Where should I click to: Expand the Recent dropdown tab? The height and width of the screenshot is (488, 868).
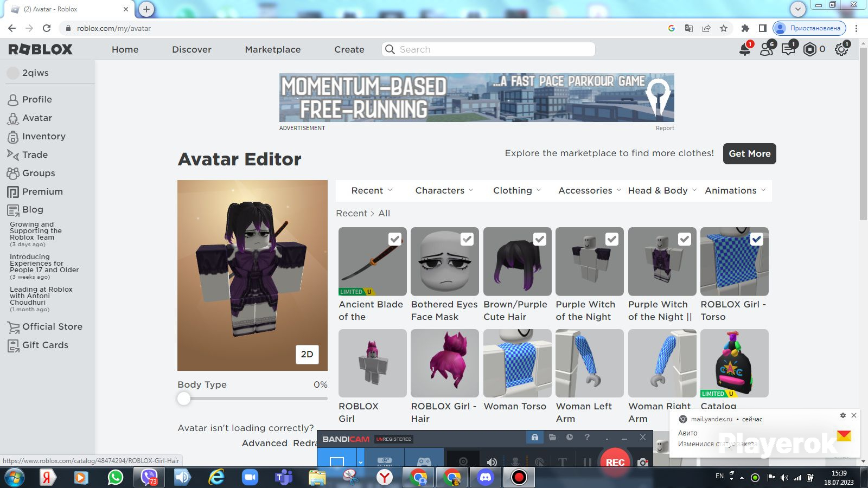(372, 190)
